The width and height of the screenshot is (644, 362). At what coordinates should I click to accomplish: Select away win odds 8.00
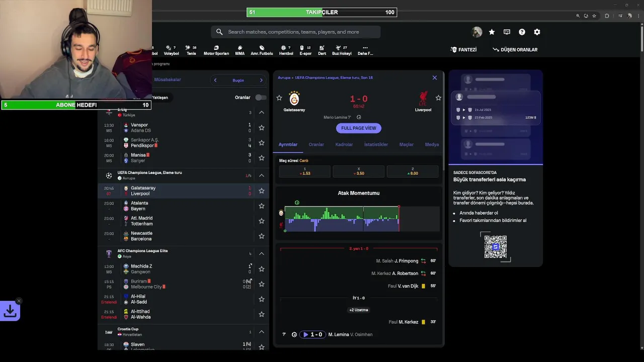413,171
